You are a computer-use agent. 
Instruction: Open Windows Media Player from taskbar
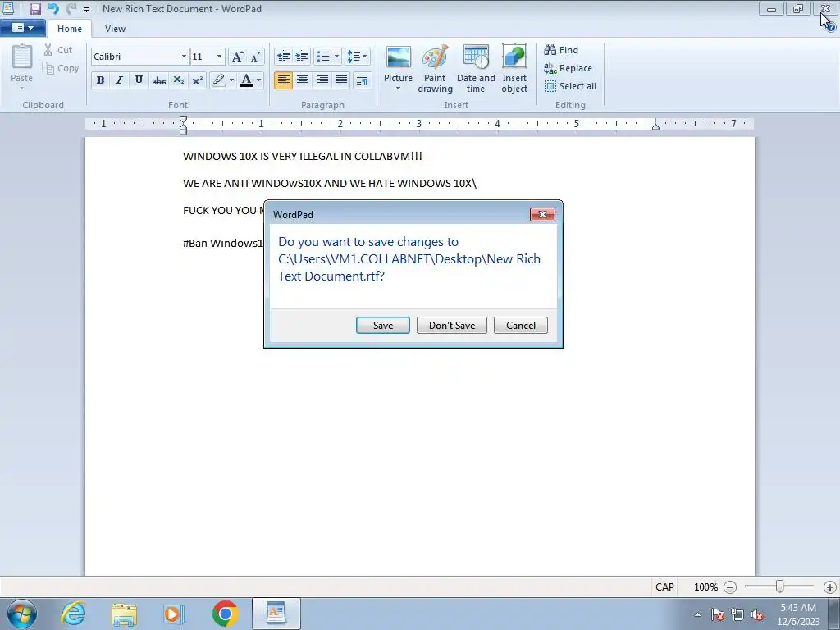click(174, 614)
